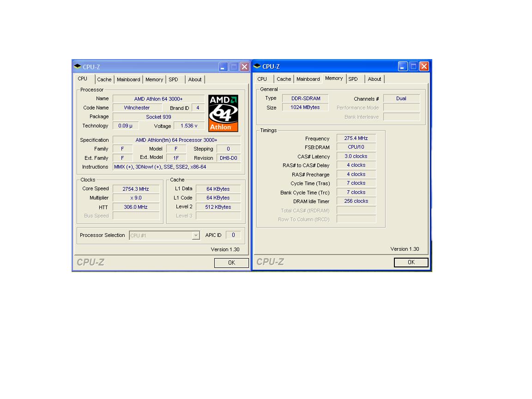Click RAS# Precharge value 4 clocks
This screenshot has width=532, height=399.
click(x=356, y=174)
